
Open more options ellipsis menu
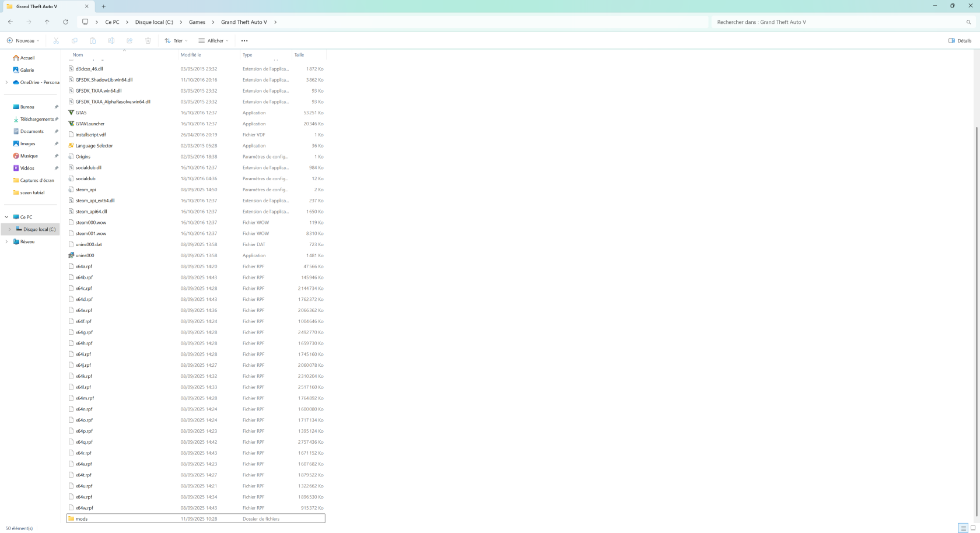pyautogui.click(x=244, y=41)
